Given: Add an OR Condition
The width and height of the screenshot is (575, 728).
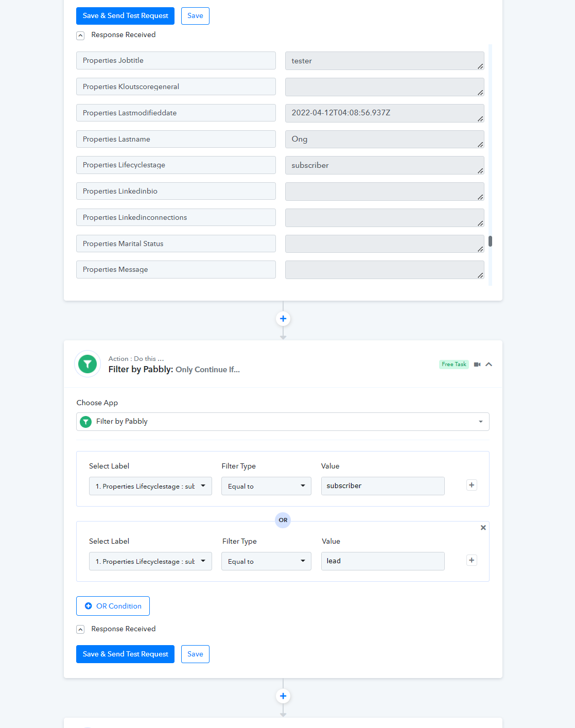Looking at the screenshot, I should coord(113,606).
